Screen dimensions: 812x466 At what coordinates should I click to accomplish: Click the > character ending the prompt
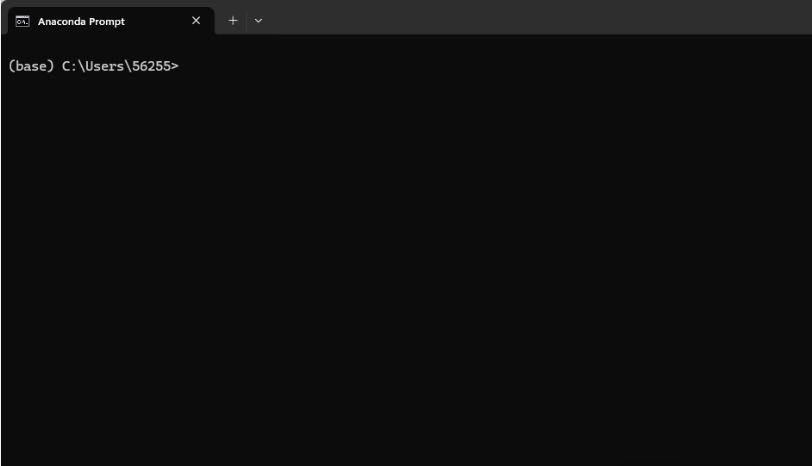point(175,66)
